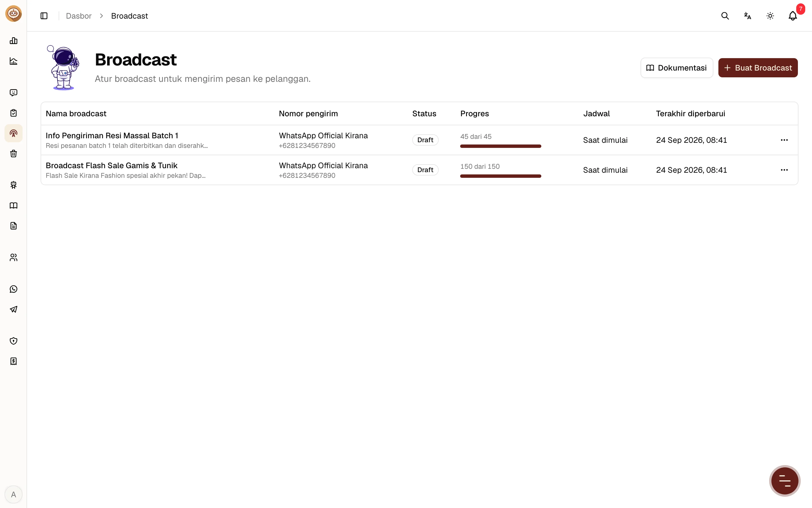This screenshot has width=812, height=508.
Task: Click the Buat Broadcast button
Action: pyautogui.click(x=758, y=68)
